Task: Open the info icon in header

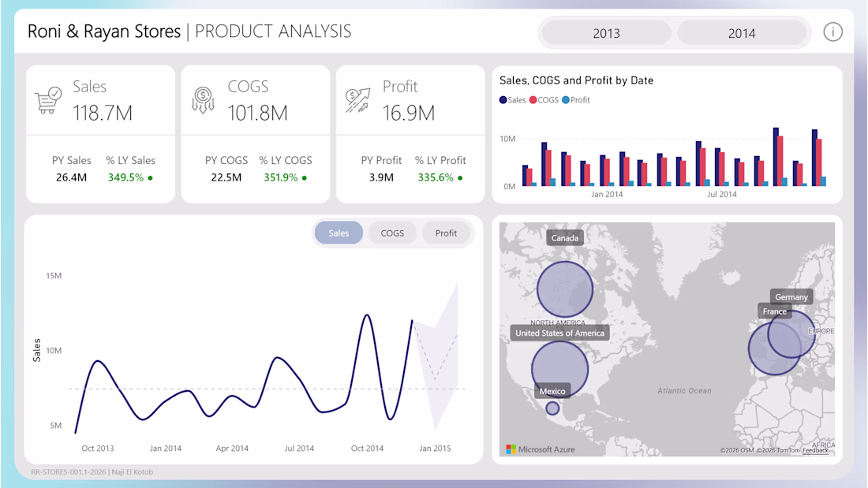Action: click(x=832, y=32)
